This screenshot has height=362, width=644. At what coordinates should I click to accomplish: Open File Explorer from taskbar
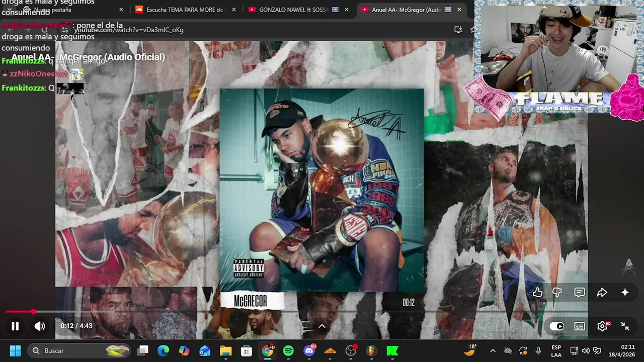click(225, 350)
